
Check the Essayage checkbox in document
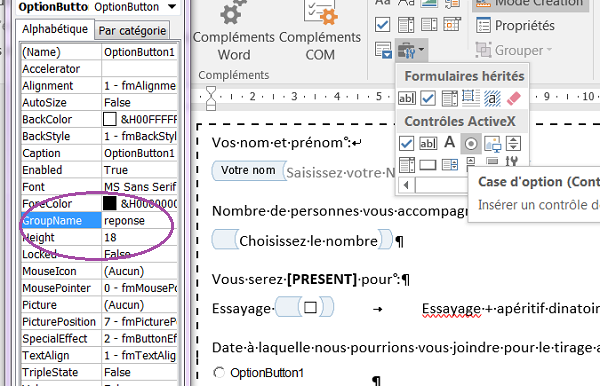coord(310,308)
